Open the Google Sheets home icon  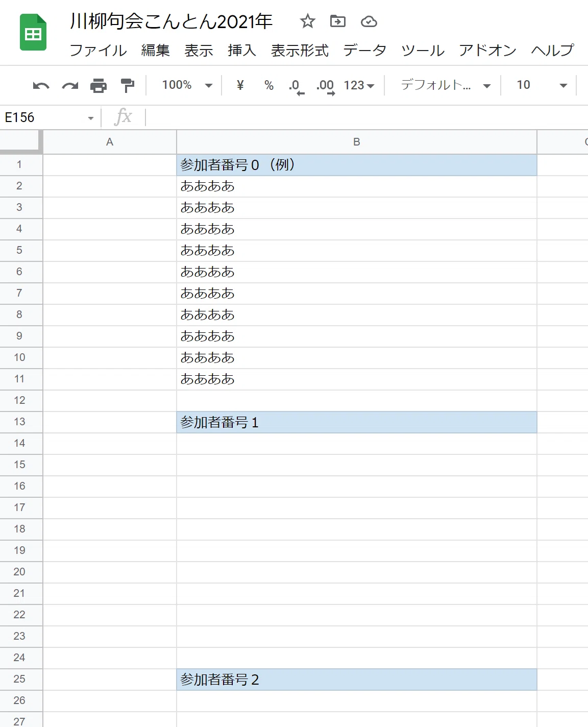pos(33,33)
